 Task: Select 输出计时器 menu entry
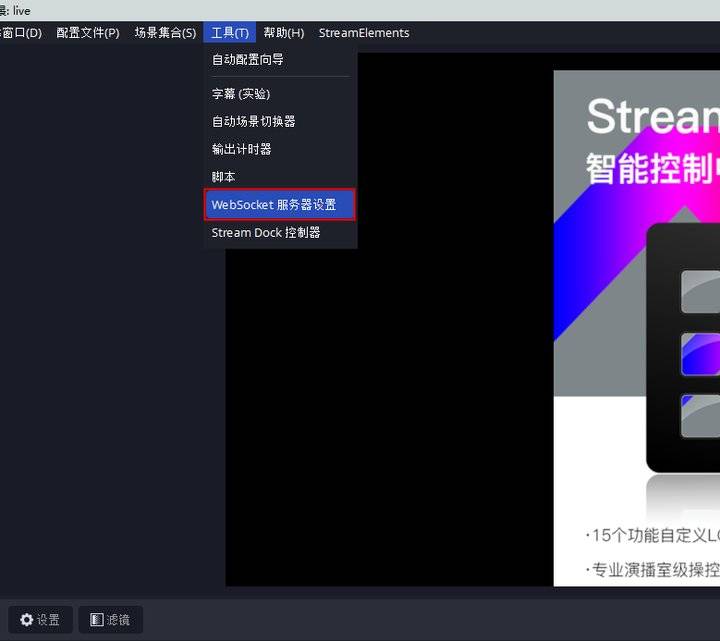(x=280, y=149)
